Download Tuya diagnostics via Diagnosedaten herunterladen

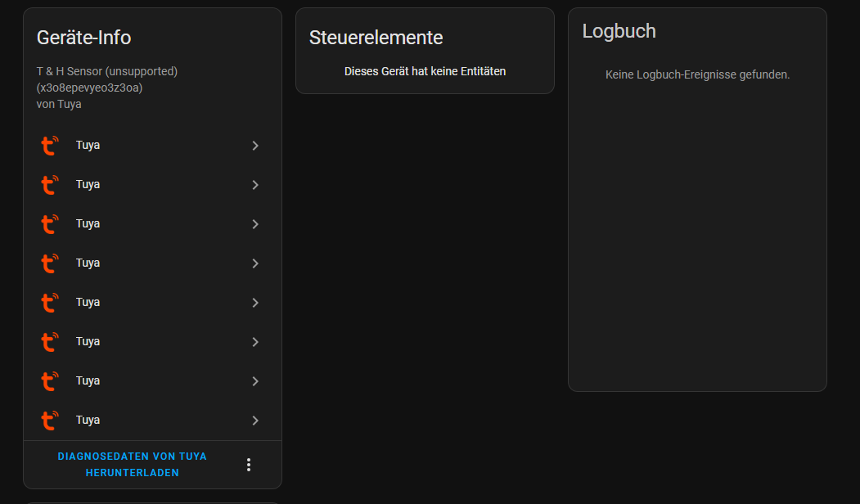point(133,465)
